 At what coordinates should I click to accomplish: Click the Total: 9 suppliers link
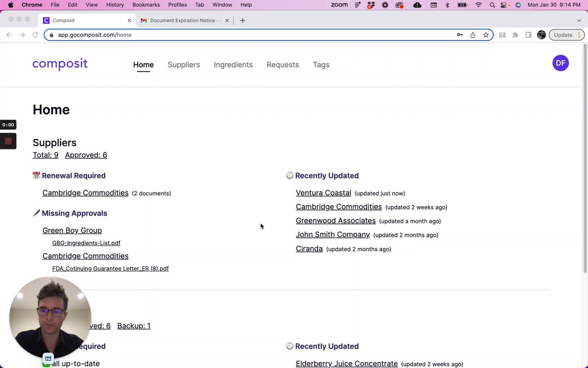click(x=45, y=155)
